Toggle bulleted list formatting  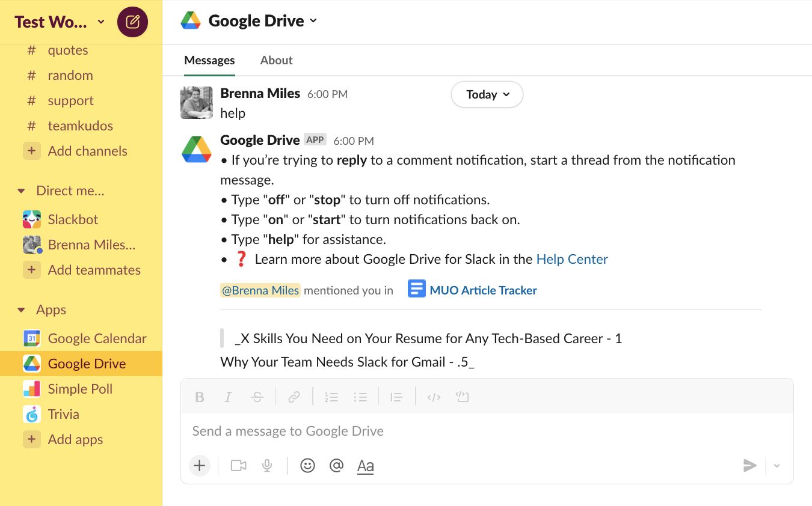360,397
